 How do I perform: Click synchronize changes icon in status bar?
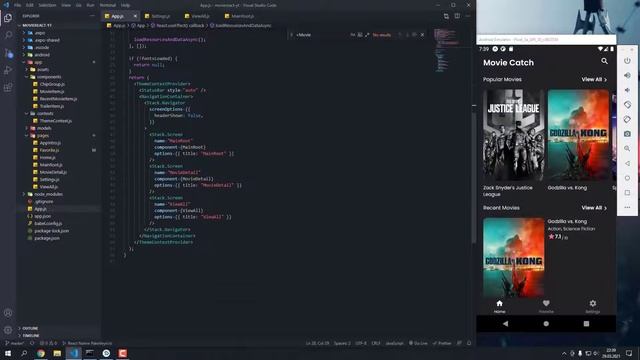click(32, 343)
